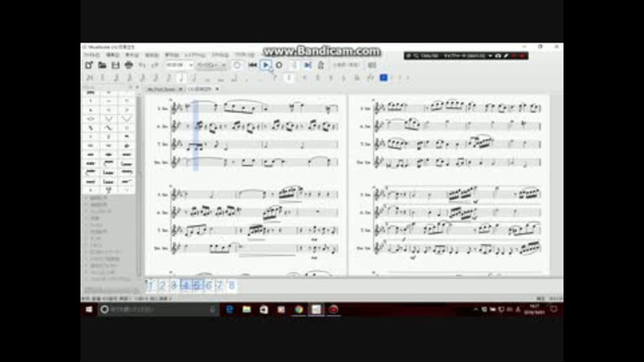Image resolution: width=644 pixels, height=362 pixels.
Task: Open Microsoft Edge from taskbar
Action: pos(229,309)
